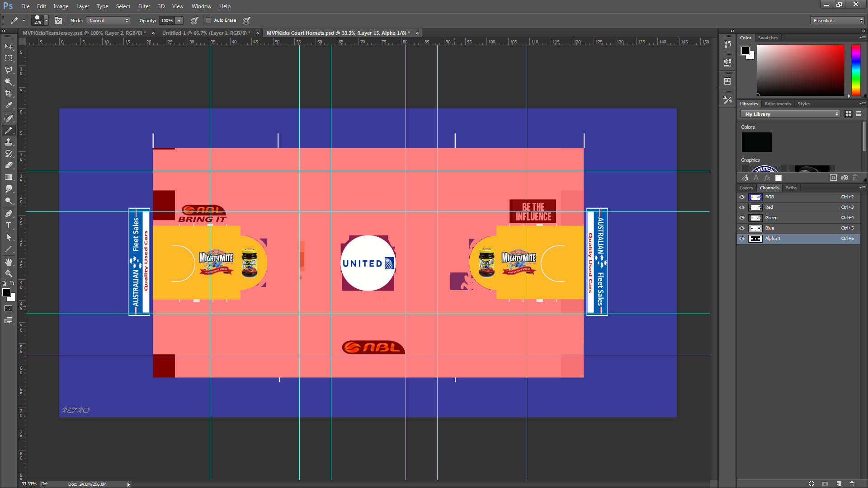Screen dimensions: 868x488
Task: Open the Filter menu
Action: (144, 6)
